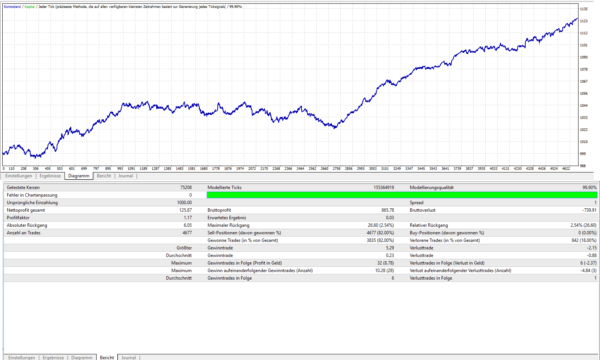Select the 'Fehler in Chartanpassung' label
600x360 pixels.
[x=32, y=195]
